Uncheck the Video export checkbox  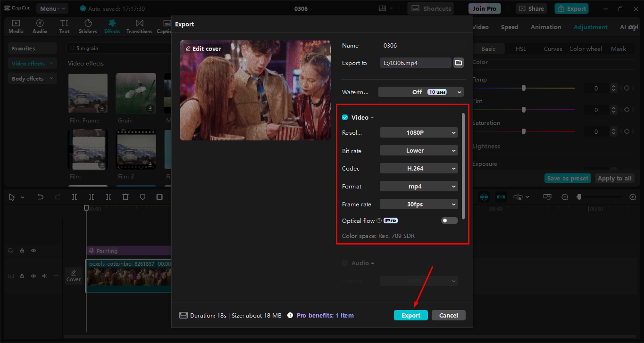(344, 117)
